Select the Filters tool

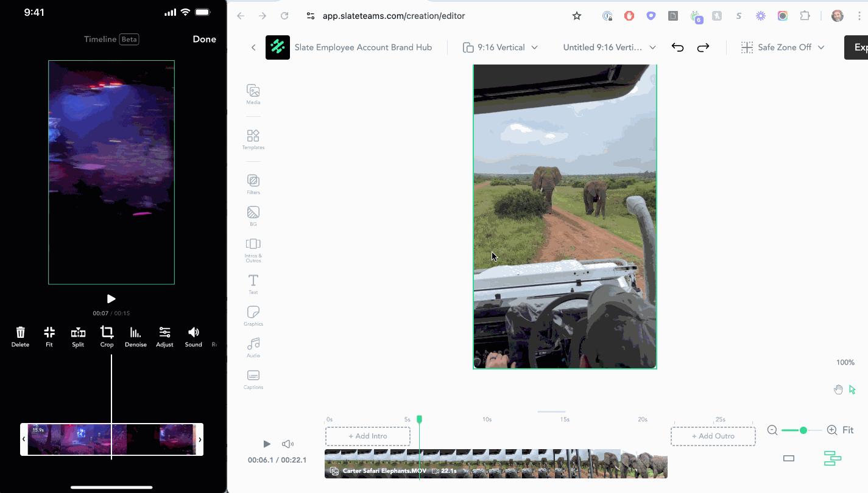click(x=253, y=184)
